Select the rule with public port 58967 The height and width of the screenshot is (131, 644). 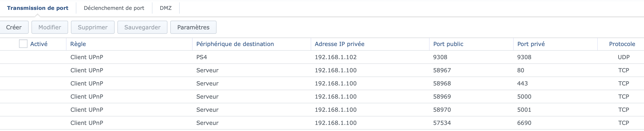pyautogui.click(x=442, y=70)
